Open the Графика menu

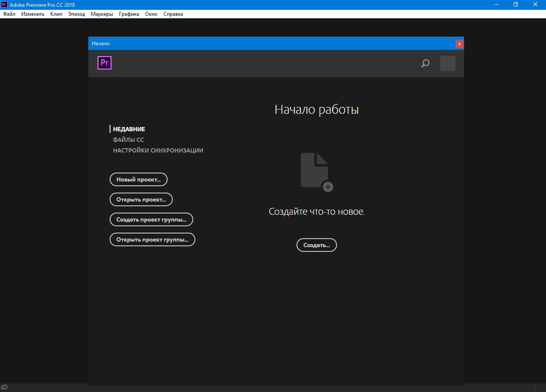pos(129,14)
